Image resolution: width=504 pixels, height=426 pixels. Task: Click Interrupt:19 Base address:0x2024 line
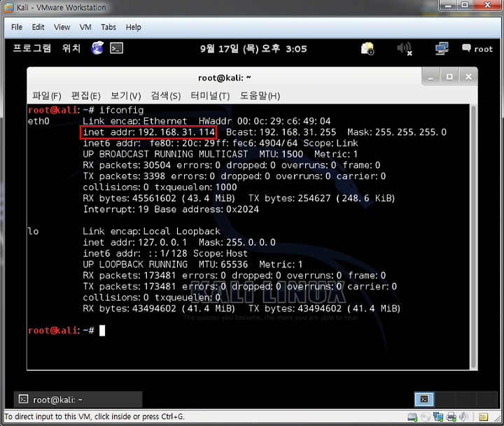click(171, 209)
